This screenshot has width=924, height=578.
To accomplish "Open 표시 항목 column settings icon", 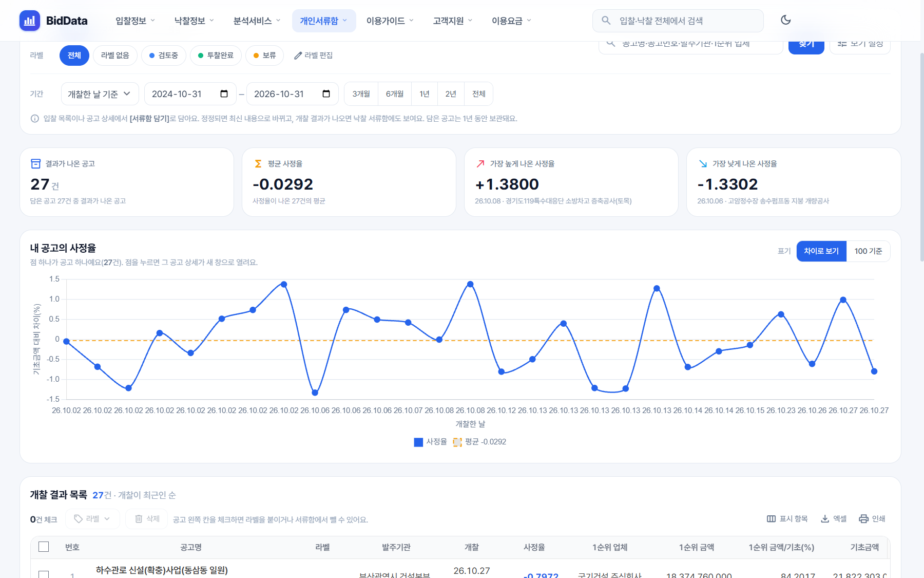I will 771,519.
